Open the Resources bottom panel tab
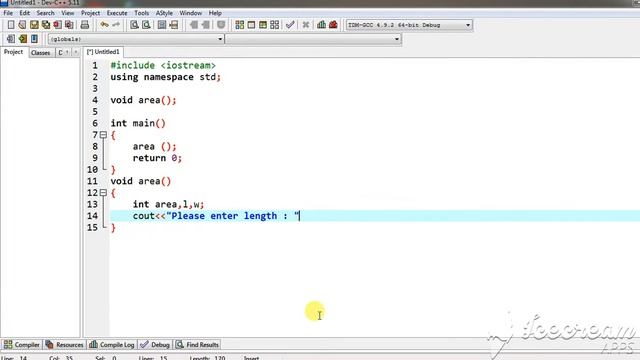640x360 pixels. pyautogui.click(x=64, y=344)
